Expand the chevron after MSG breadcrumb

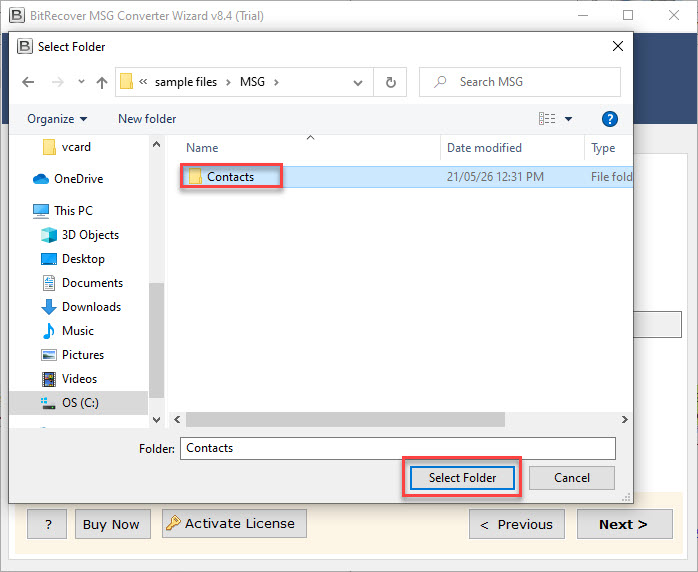(276, 82)
